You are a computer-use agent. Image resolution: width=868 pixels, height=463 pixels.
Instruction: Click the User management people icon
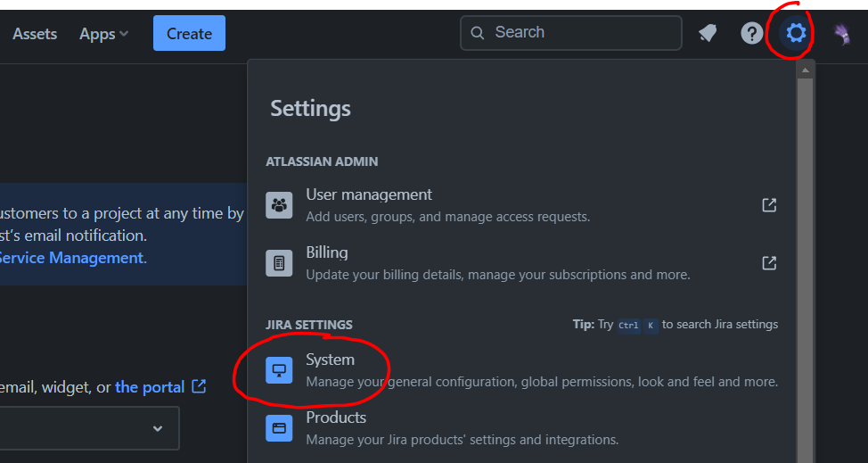pos(279,205)
